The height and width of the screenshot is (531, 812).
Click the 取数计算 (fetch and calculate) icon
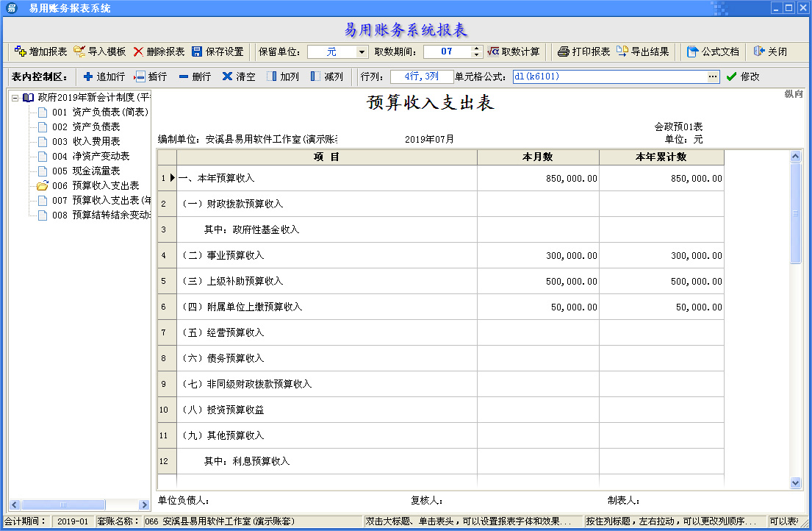pyautogui.click(x=493, y=51)
